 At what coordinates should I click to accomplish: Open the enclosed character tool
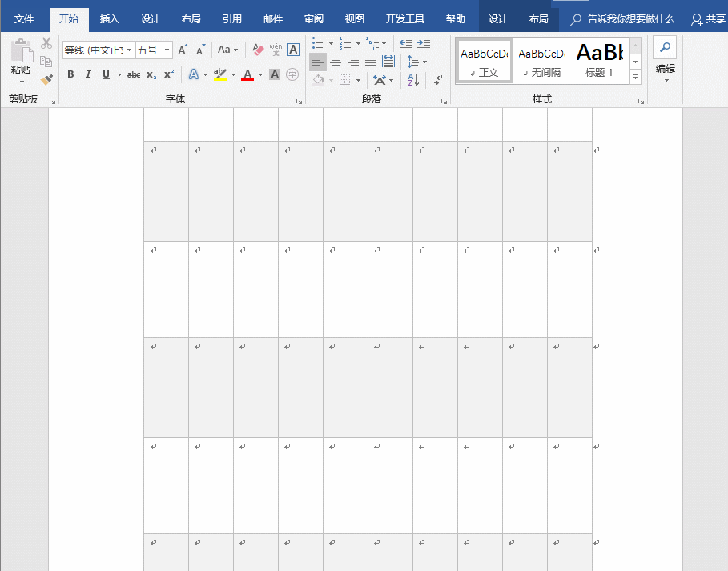point(292,74)
